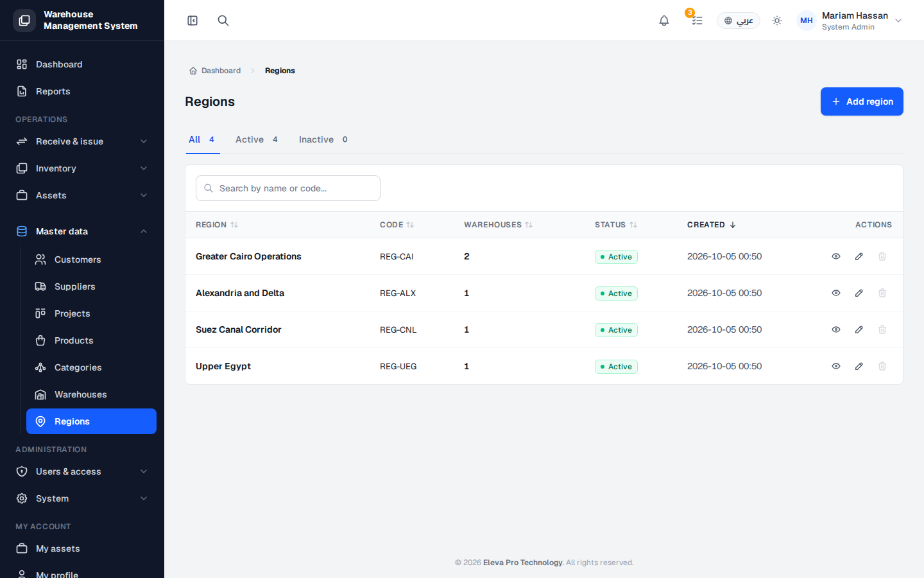The width and height of the screenshot is (924, 578).
Task: View Greater Cairo Operations details eye icon
Action: (x=836, y=256)
